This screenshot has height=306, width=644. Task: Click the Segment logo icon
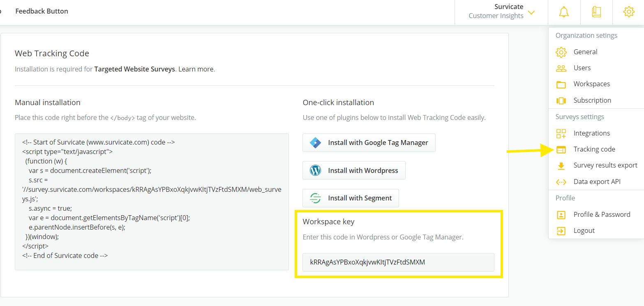[x=315, y=198]
